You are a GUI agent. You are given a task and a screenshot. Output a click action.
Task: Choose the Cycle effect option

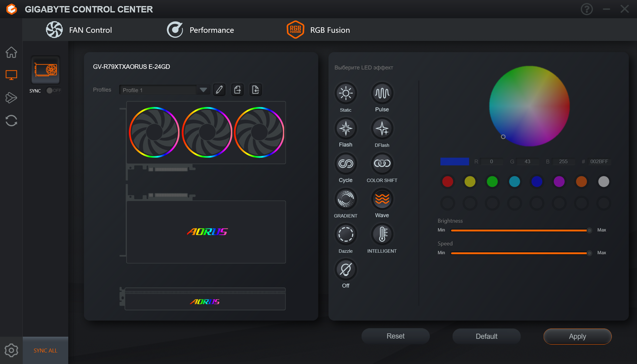[x=345, y=164]
